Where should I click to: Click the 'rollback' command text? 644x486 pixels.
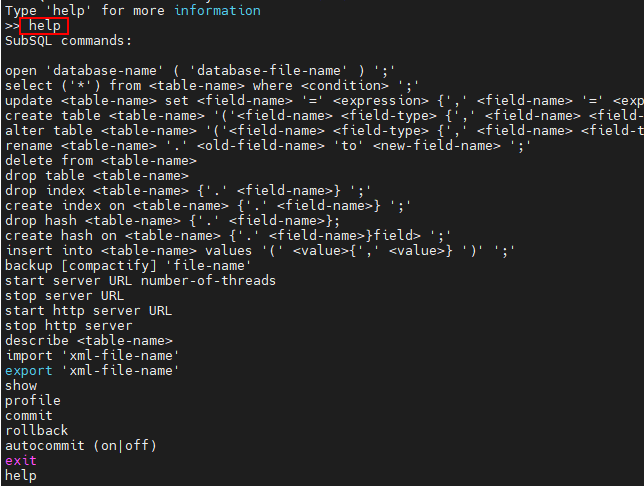(x=37, y=431)
